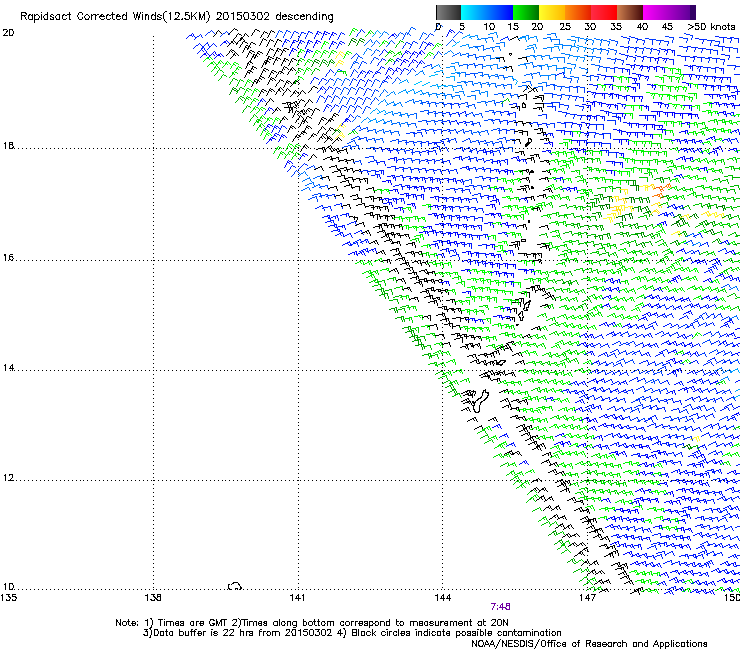Click the '>50 knots' legend label
Image resolution: width=740 pixels, height=650 pixels.
pyautogui.click(x=711, y=27)
